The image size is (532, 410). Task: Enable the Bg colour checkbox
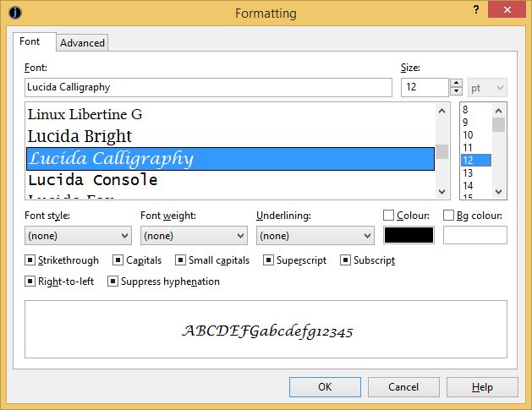[x=449, y=216]
